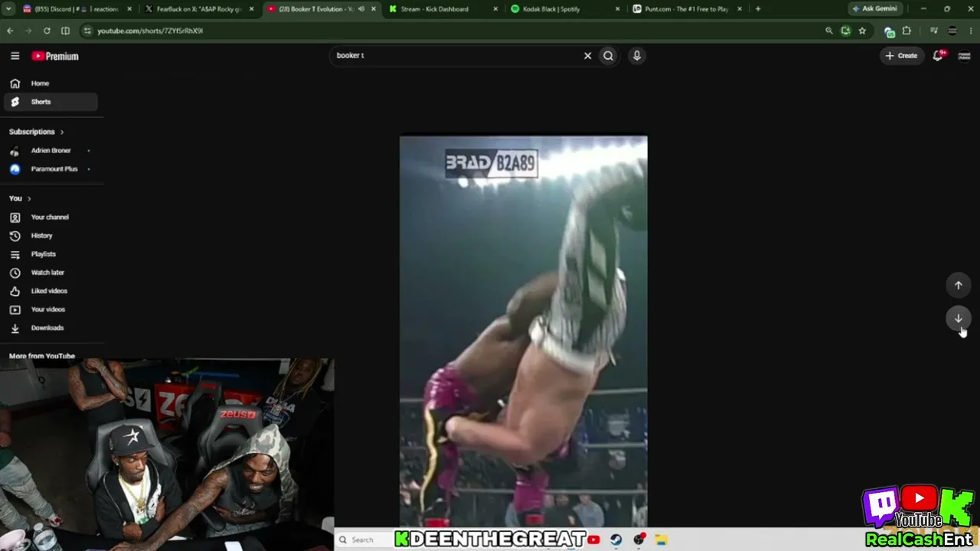Go to the previous Short with up arrow

coord(958,285)
